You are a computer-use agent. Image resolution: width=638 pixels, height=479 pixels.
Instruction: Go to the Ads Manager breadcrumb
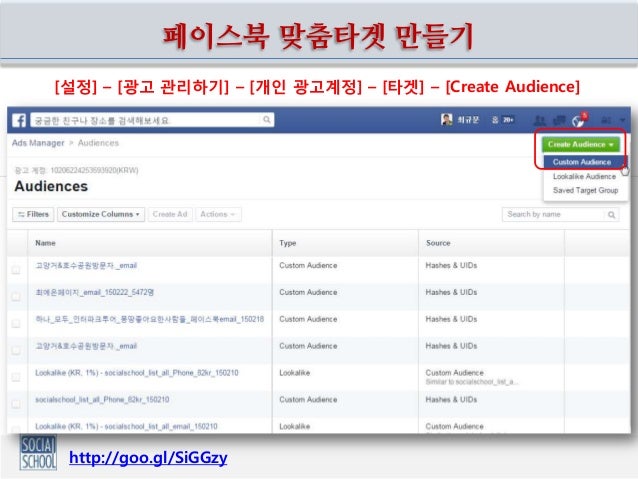tap(38, 143)
